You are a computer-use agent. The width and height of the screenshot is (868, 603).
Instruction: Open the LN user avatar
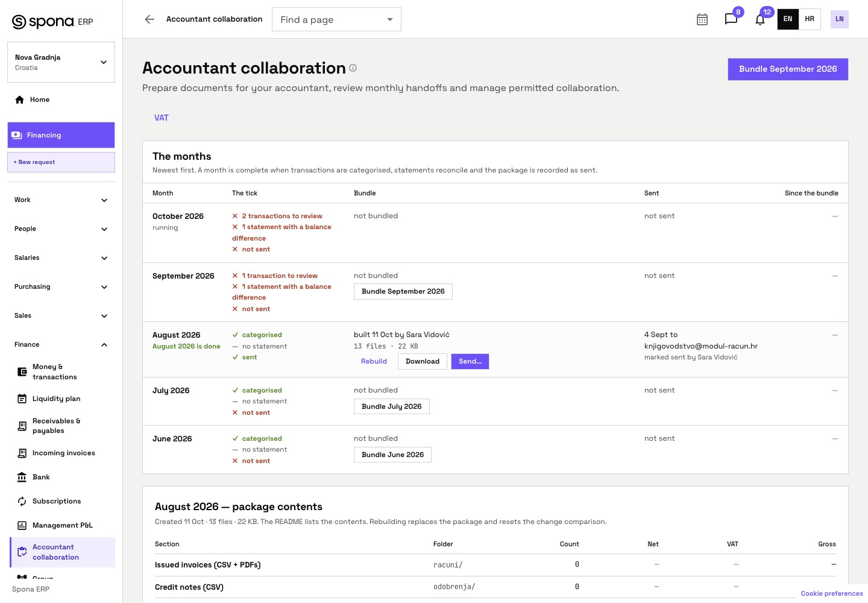(x=839, y=19)
